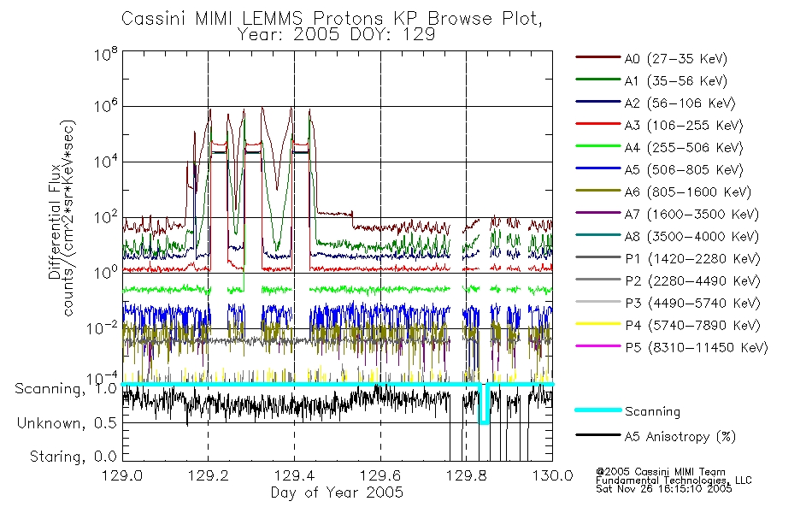This screenshot has height=513, width=812.
Task: Click the black A5 Anisotropy legend line
Action: (598, 435)
